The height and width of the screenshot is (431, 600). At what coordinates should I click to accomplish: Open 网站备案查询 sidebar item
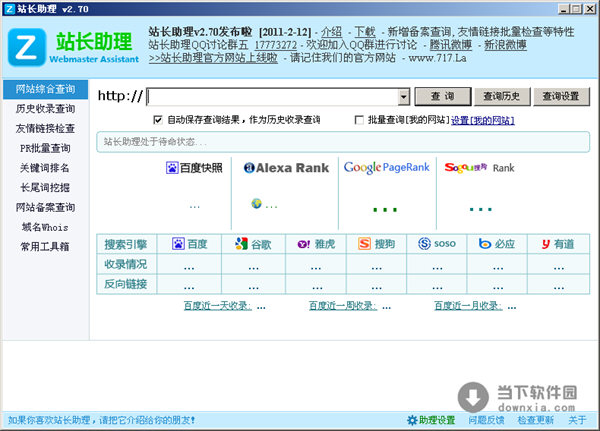point(46,207)
